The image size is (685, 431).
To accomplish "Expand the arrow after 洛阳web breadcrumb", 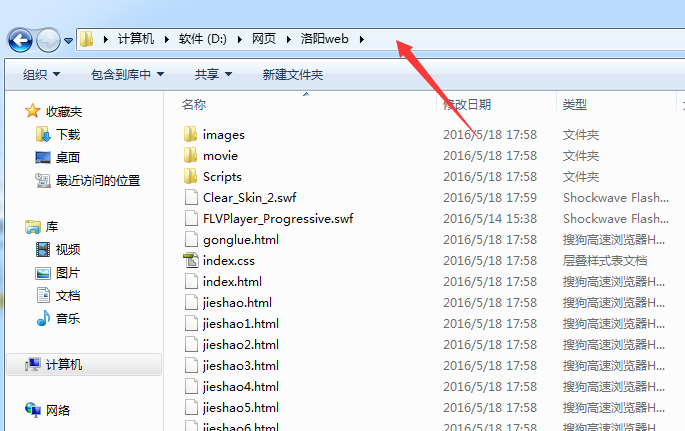I will point(362,39).
